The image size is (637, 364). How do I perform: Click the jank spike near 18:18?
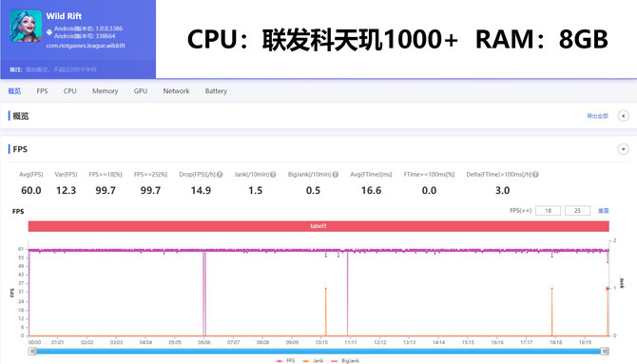tap(551, 312)
